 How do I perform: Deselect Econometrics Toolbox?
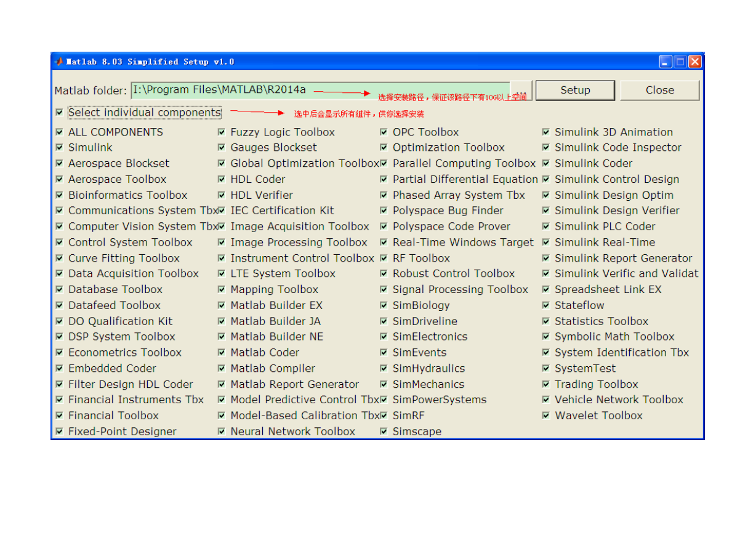tap(60, 353)
